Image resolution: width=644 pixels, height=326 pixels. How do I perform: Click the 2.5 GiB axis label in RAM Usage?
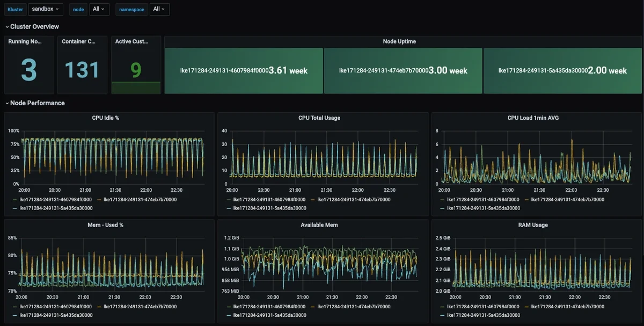[x=443, y=237]
